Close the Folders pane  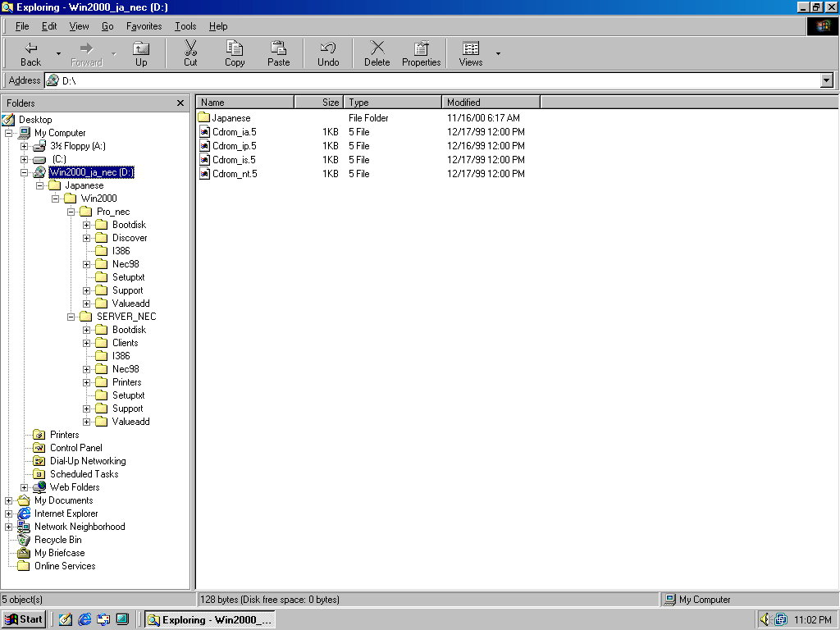point(180,103)
